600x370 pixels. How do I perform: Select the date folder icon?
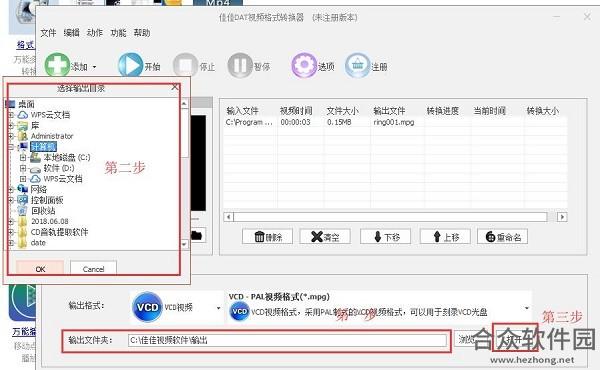(x=23, y=243)
